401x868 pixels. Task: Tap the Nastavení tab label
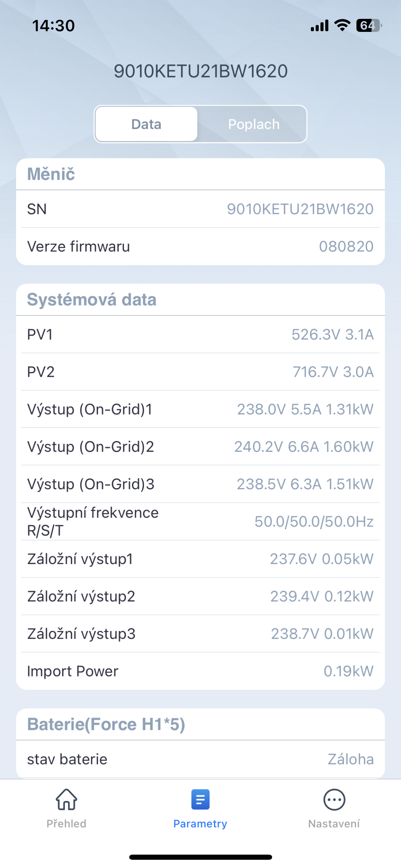(334, 824)
